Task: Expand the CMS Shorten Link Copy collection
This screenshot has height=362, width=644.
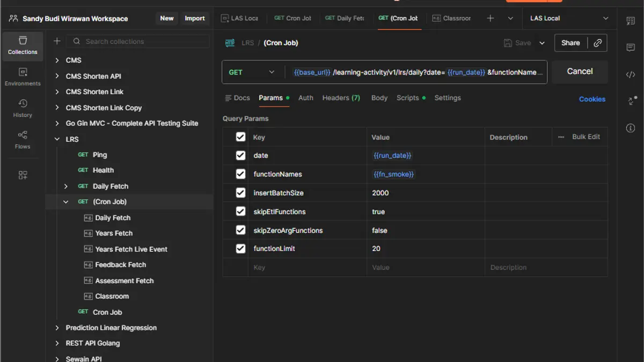Action: (x=57, y=108)
